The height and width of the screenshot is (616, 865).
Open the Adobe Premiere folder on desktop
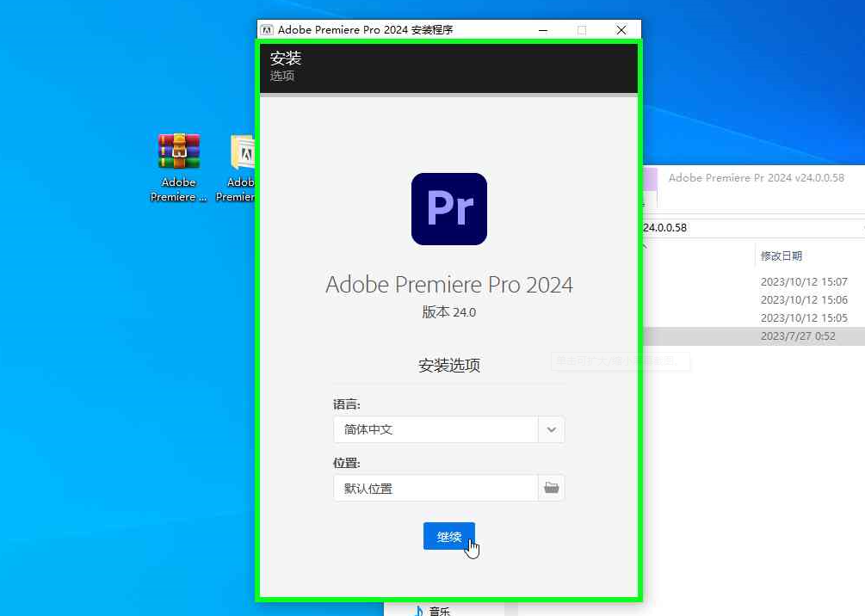(238, 168)
